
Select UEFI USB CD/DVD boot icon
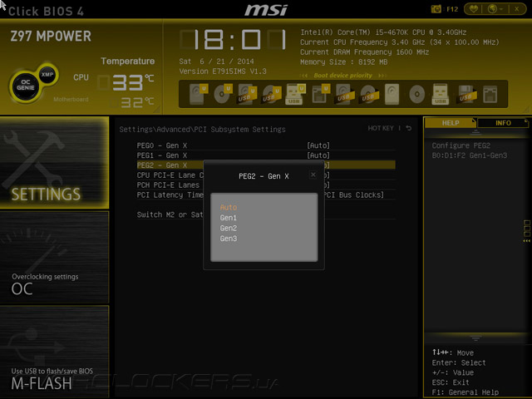click(272, 94)
